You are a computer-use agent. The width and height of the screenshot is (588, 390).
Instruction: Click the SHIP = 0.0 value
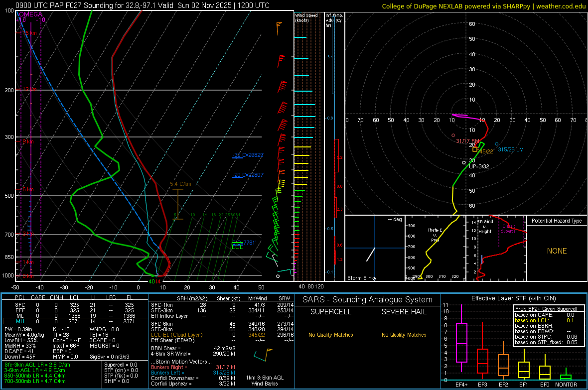click(117, 381)
